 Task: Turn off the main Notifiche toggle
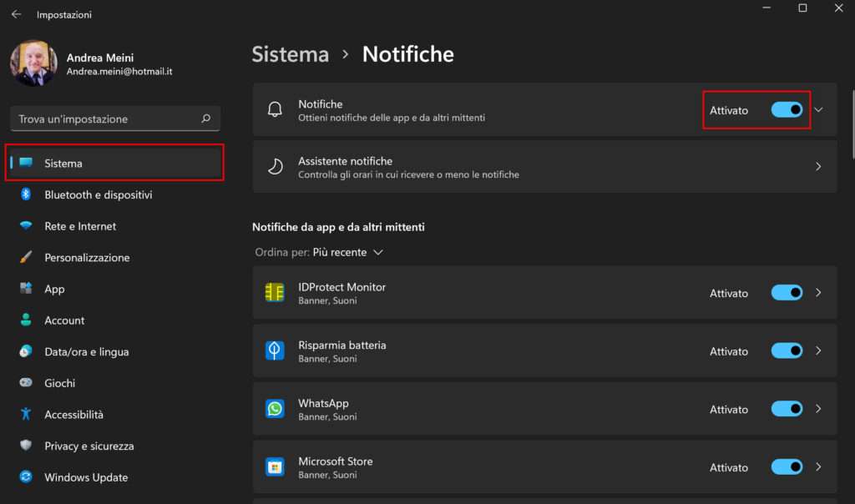[787, 110]
